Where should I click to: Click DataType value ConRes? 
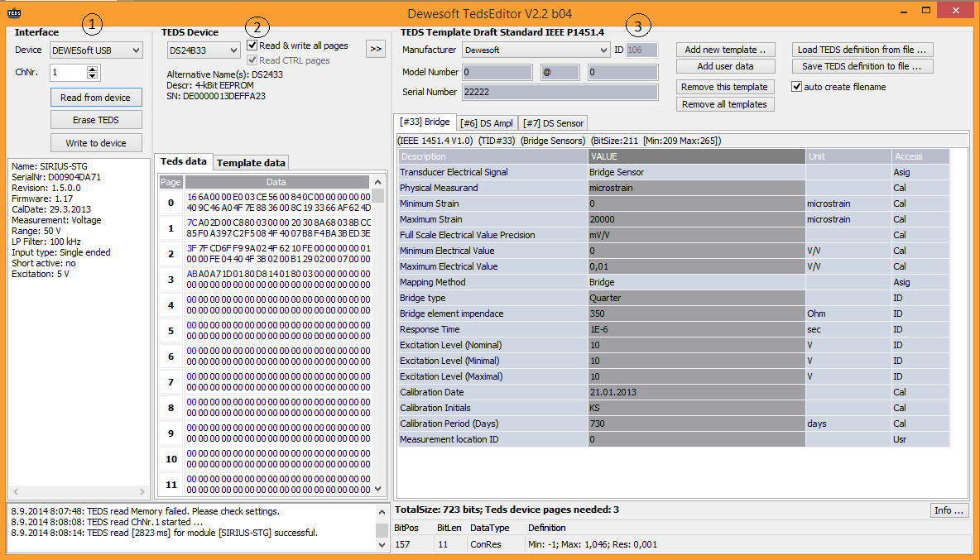tap(486, 544)
